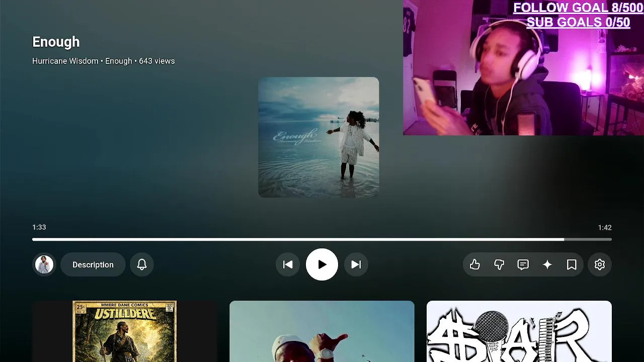The width and height of the screenshot is (644, 362).
Task: Click the 'SUB GOALS 0/50' overlay text
Action: coord(578,22)
